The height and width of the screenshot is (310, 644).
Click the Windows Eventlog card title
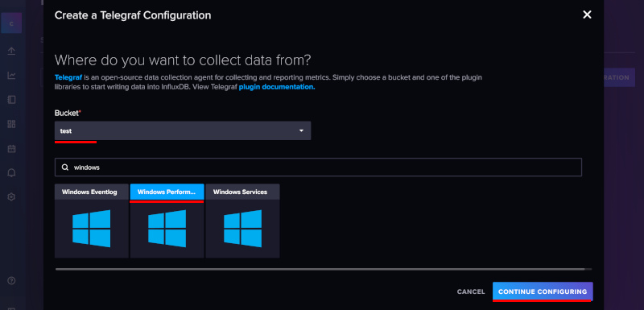(x=89, y=192)
